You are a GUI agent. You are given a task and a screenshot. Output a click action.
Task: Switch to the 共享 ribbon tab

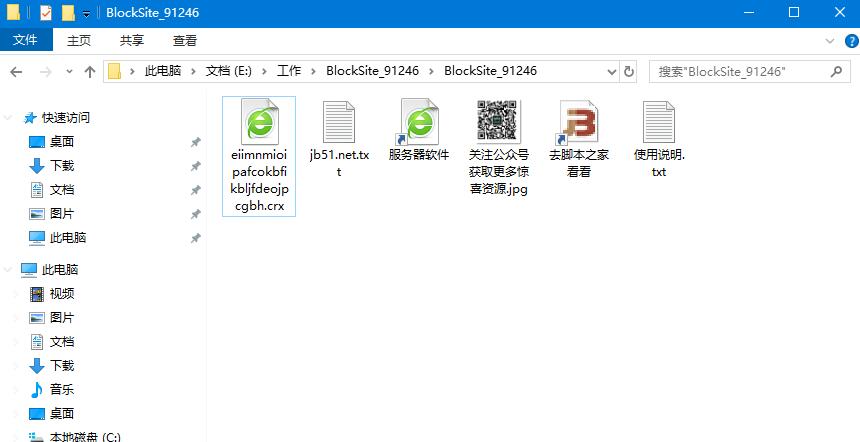pos(132,41)
